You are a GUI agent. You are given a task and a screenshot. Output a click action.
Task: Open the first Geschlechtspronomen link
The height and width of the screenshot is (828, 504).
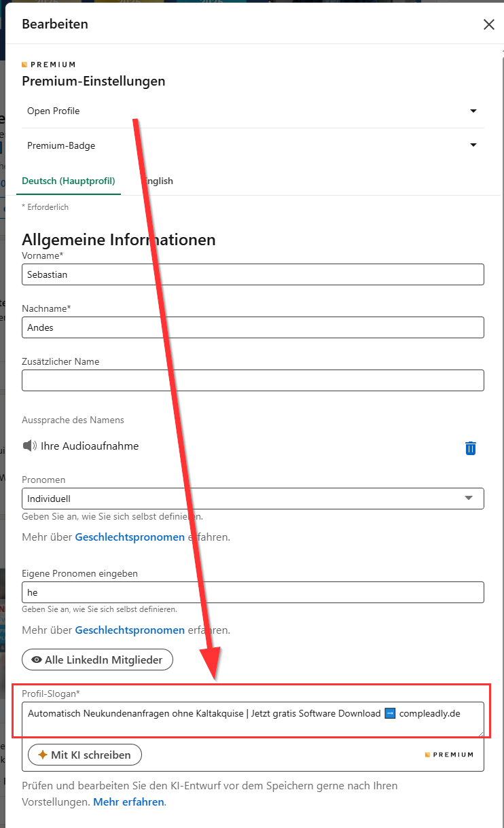coord(130,537)
